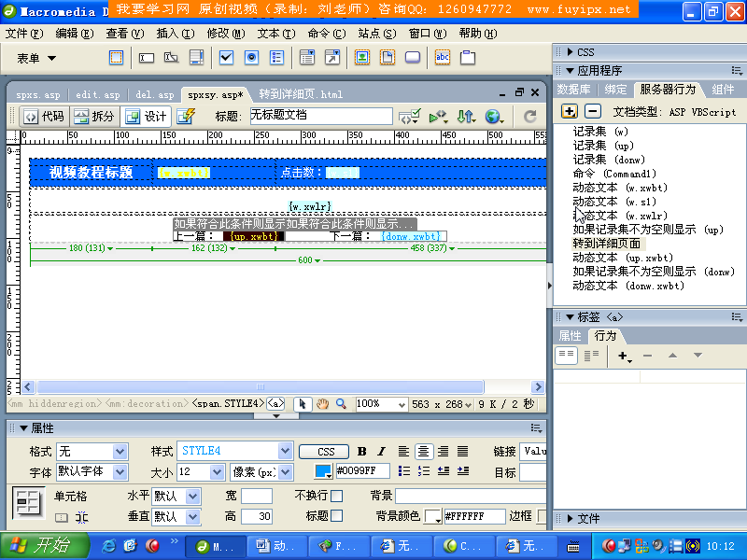Open the size unit 像素(px) dropdown

285,472
